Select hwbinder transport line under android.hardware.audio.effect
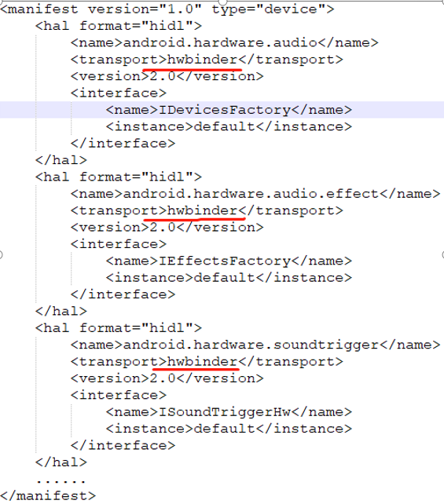The image size is (444, 504). tap(207, 210)
